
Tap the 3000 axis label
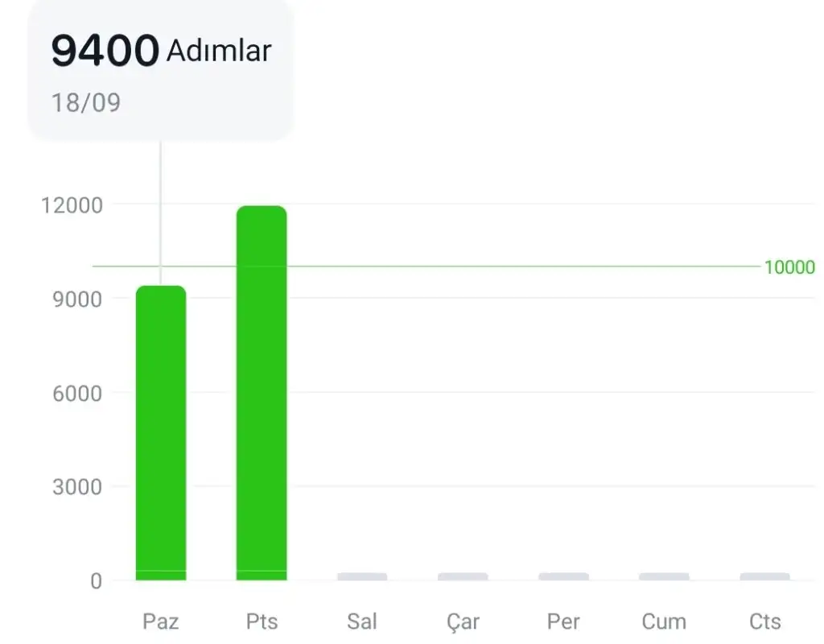pyautogui.click(x=78, y=487)
